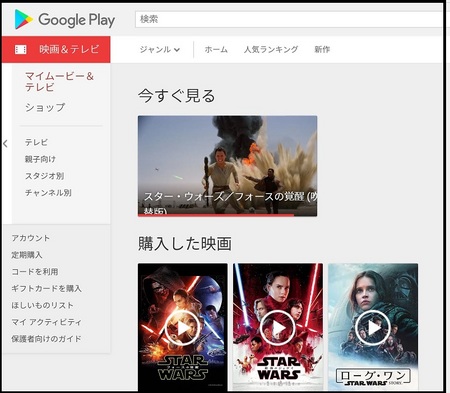Click ギフトカードを購入 link
The width and height of the screenshot is (450, 393).
click(x=47, y=288)
